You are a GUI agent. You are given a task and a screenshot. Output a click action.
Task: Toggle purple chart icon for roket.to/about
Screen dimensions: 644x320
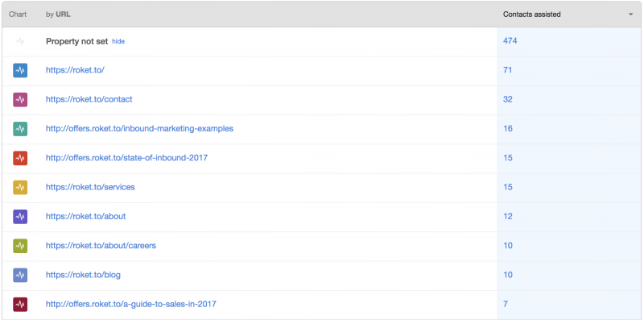[20, 216]
